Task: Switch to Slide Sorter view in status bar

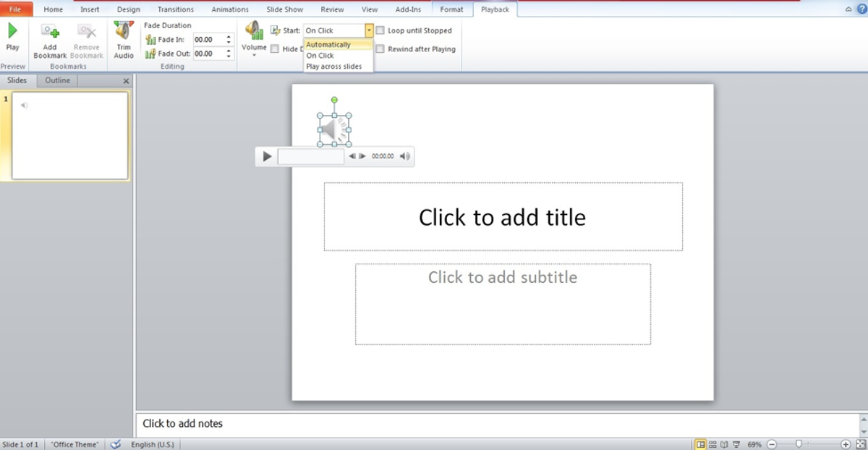Action: point(712,444)
